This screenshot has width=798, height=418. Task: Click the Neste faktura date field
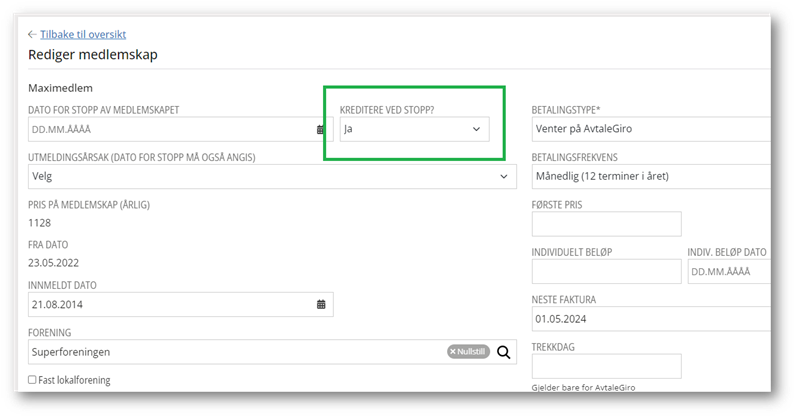coord(650,319)
